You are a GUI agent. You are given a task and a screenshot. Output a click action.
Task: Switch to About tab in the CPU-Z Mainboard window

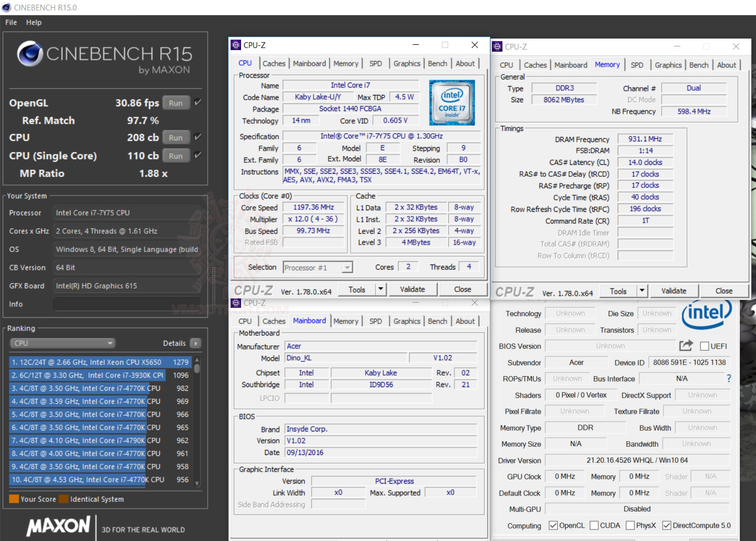click(x=465, y=321)
